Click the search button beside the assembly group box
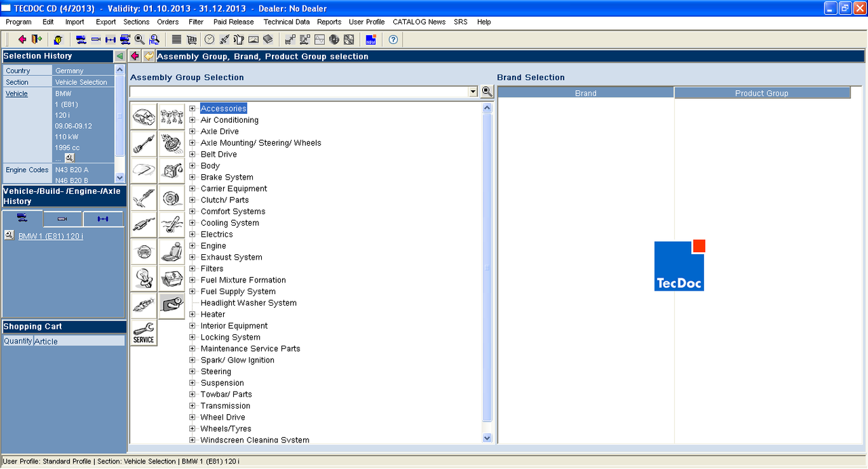Image resolution: width=868 pixels, height=469 pixels. point(487,91)
